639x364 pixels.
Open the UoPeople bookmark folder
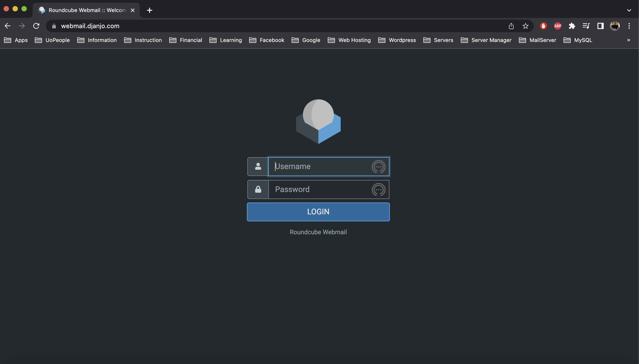click(x=52, y=40)
